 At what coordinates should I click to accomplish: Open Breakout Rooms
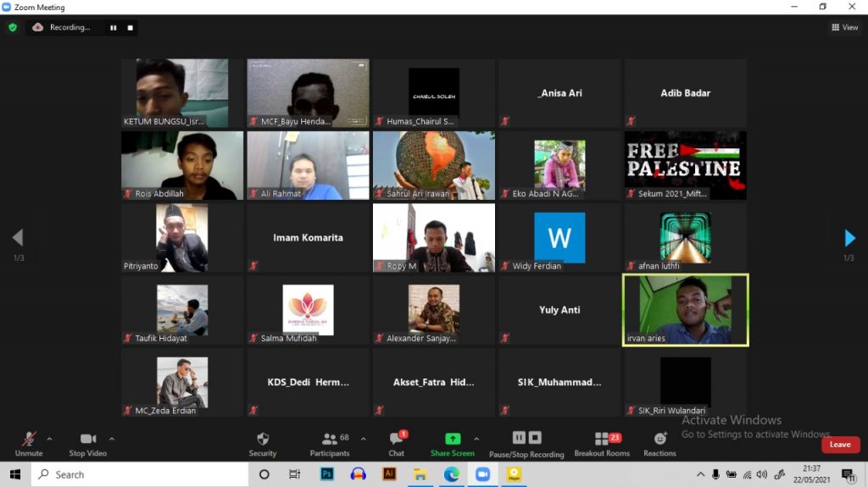click(x=601, y=440)
